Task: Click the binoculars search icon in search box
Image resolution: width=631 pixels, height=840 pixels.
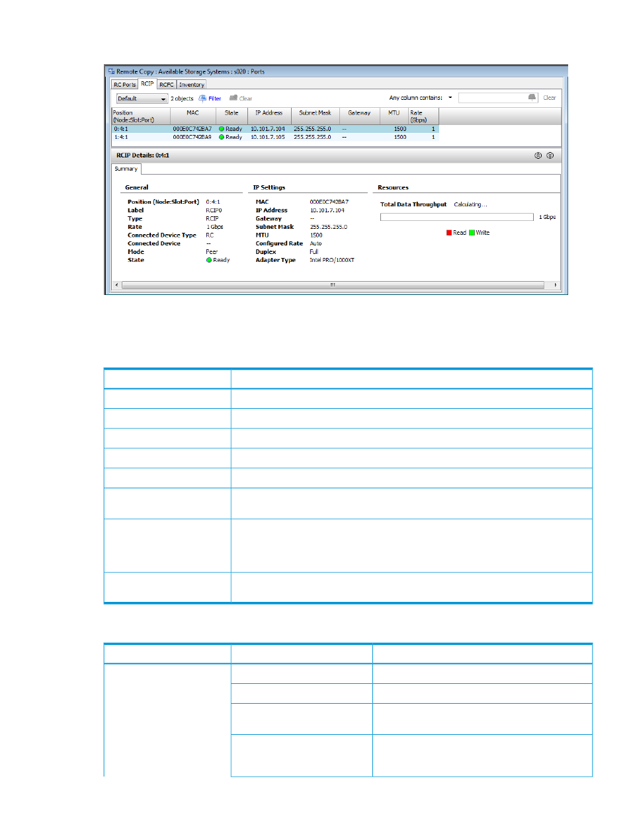Action: [532, 98]
